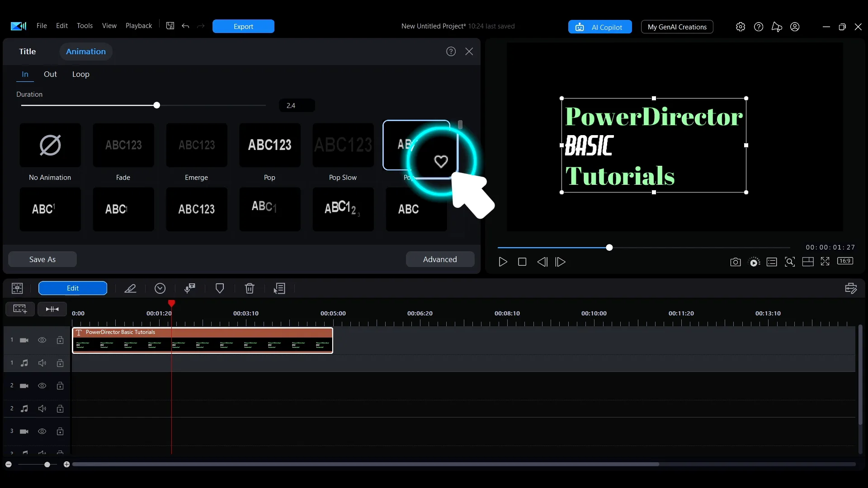Select the Out animation tab

(50, 74)
